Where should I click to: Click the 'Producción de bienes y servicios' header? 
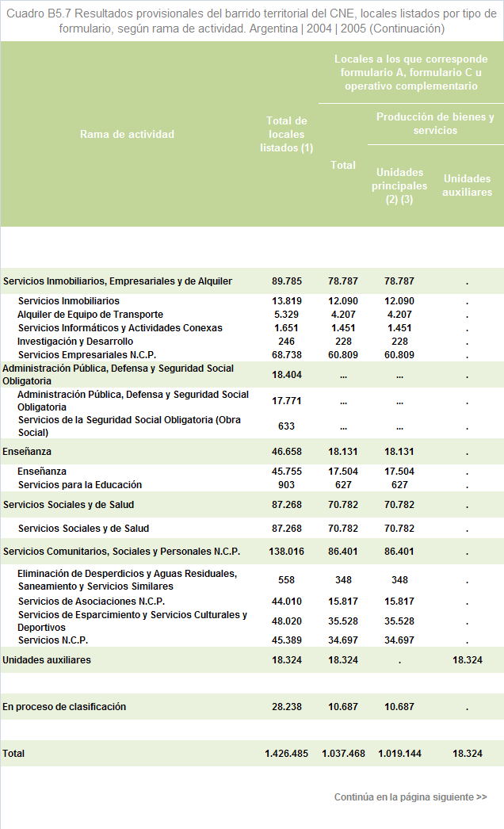435,123
